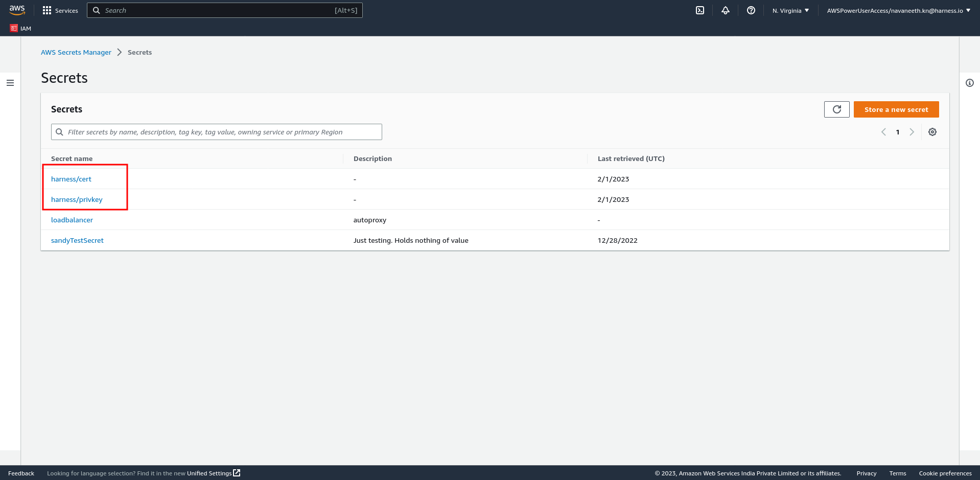The image size is (980, 480).
Task: Refresh the secrets list
Action: 836,109
